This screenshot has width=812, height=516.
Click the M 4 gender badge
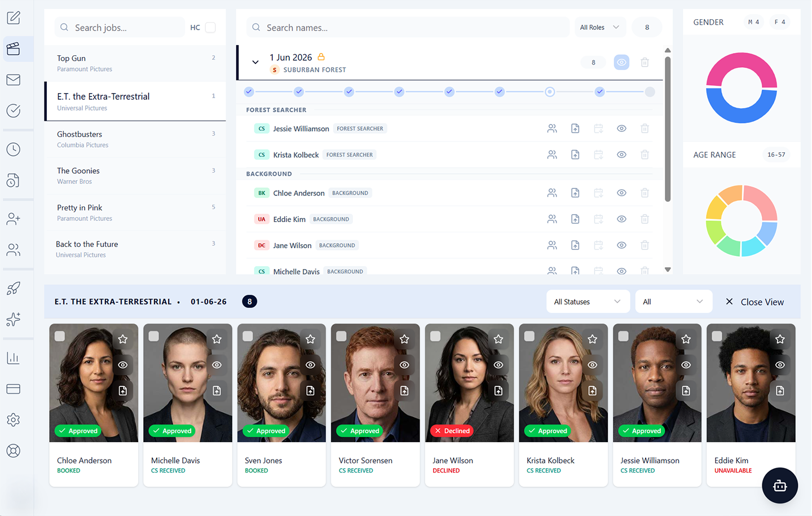pos(753,22)
